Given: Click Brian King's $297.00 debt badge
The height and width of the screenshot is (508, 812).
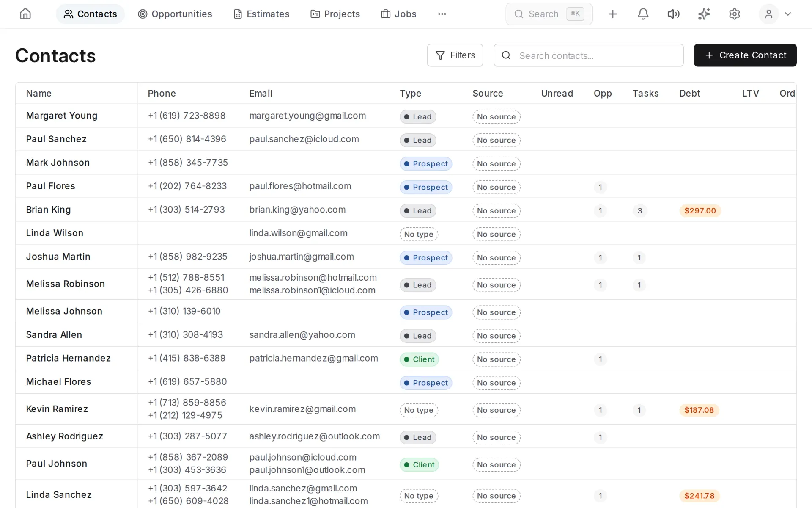Looking at the screenshot, I should 700,211.
